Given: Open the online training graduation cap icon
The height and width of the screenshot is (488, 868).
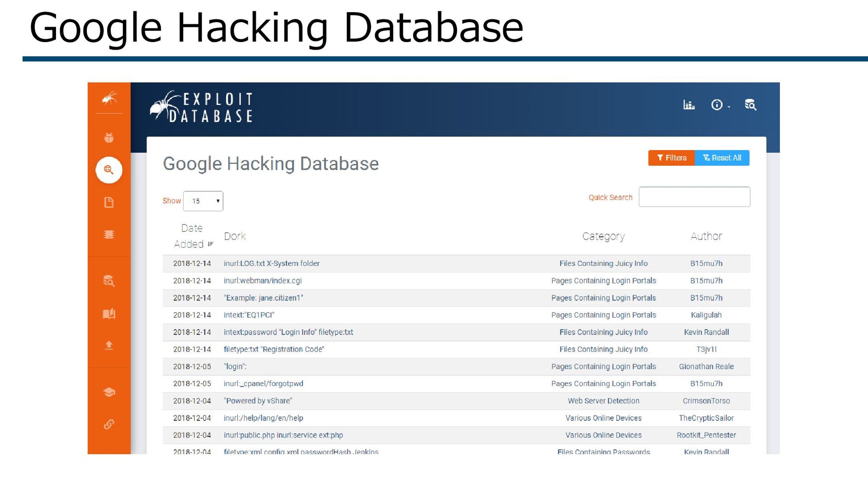Looking at the screenshot, I should [x=109, y=392].
